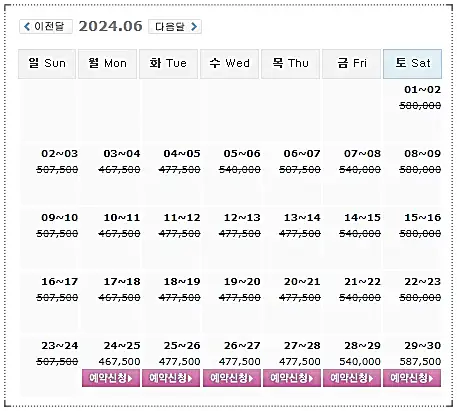
Task: Click the 24~25 date label
Action: (x=122, y=346)
